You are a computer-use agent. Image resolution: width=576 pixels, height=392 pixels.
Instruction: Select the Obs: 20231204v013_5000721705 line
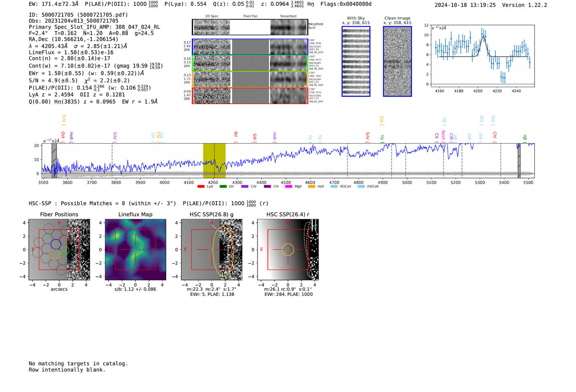point(74,21)
